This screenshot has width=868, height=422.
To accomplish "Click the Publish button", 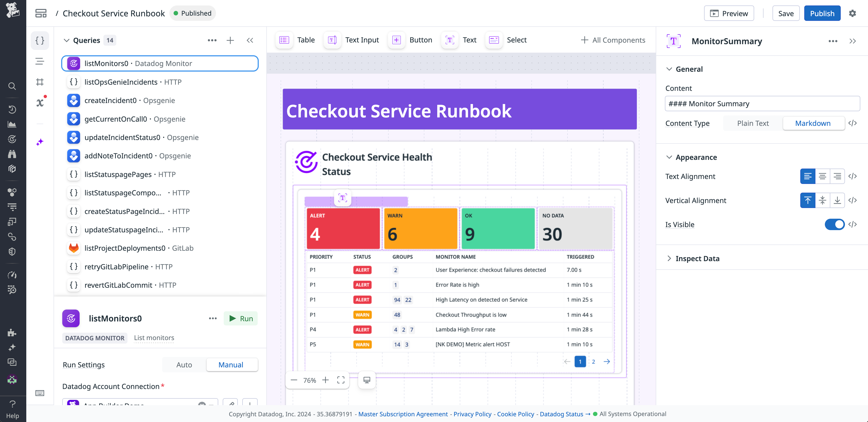I will [x=822, y=13].
